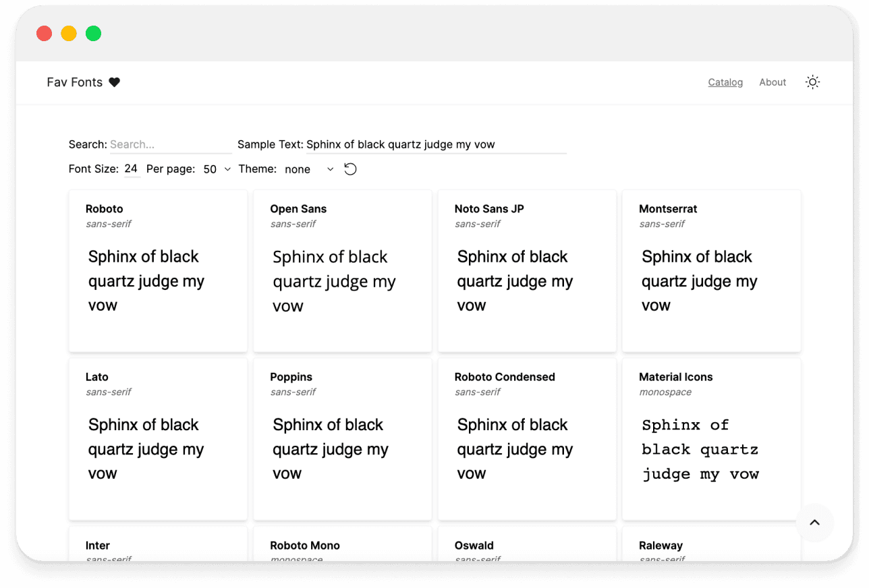Click the sans-serif label under Roboto Condensed
This screenshot has width=869, height=588.
(x=478, y=392)
